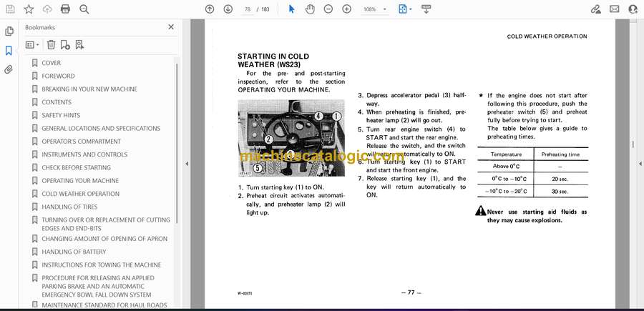Open the HANDLING OF BATTERY bookmark
The height and width of the screenshot is (311, 644).
tap(74, 252)
